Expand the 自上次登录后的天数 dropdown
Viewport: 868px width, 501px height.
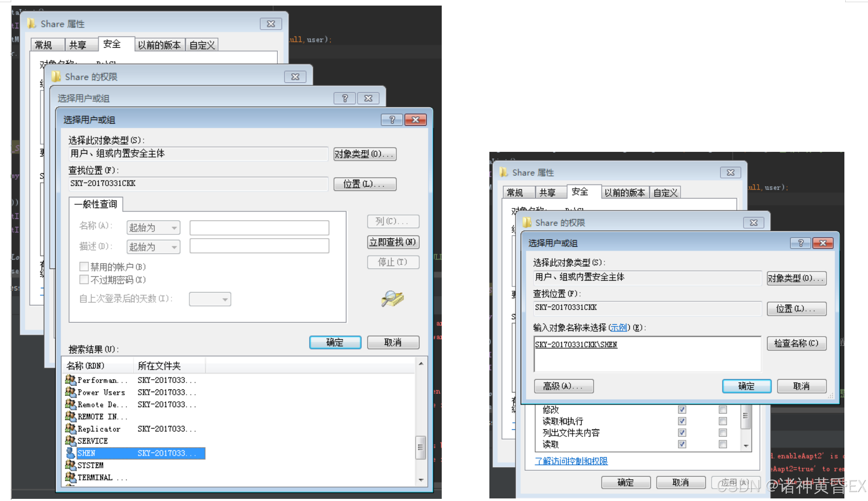[x=210, y=299]
